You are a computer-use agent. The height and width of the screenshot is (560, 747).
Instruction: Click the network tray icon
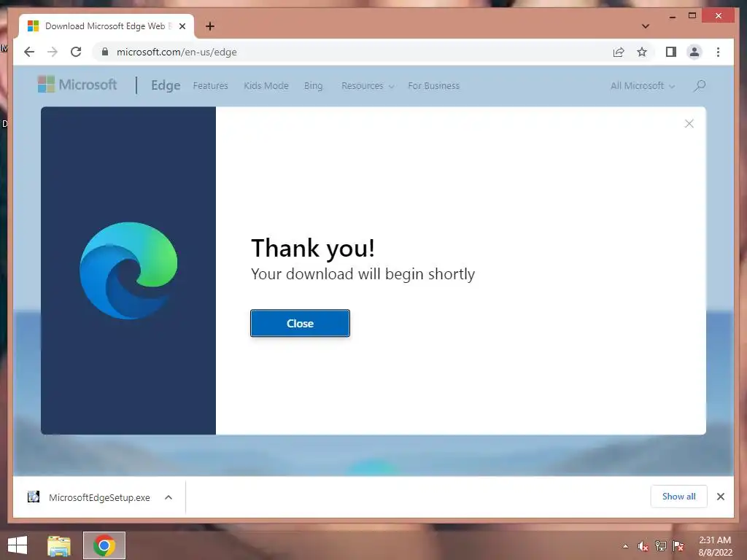[661, 546]
